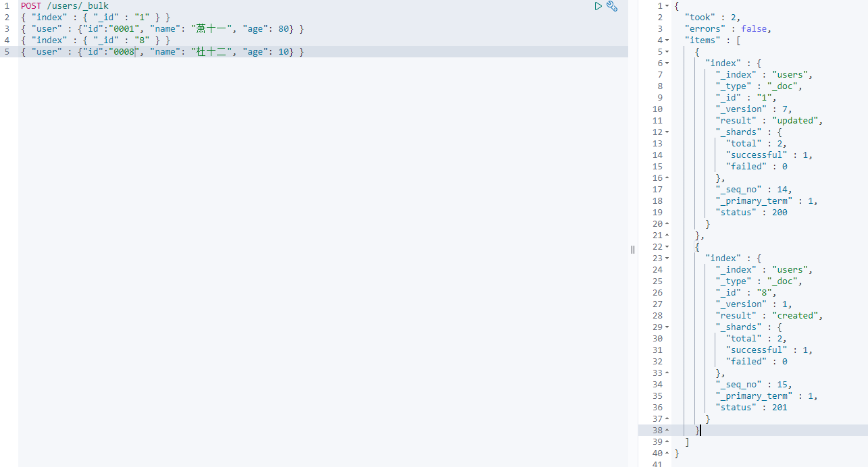Image resolution: width=868 pixels, height=467 pixels.
Task: Click fold-end marker at response line 20
Action: click(x=667, y=224)
